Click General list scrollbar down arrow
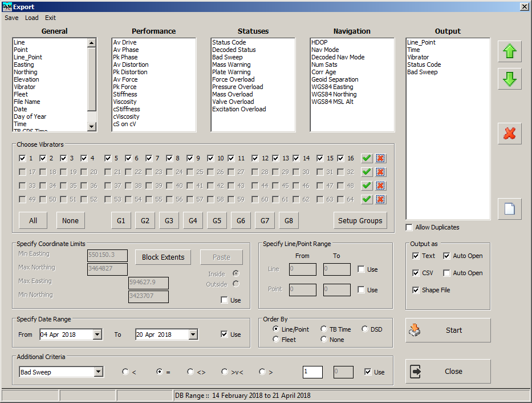 tap(92, 127)
